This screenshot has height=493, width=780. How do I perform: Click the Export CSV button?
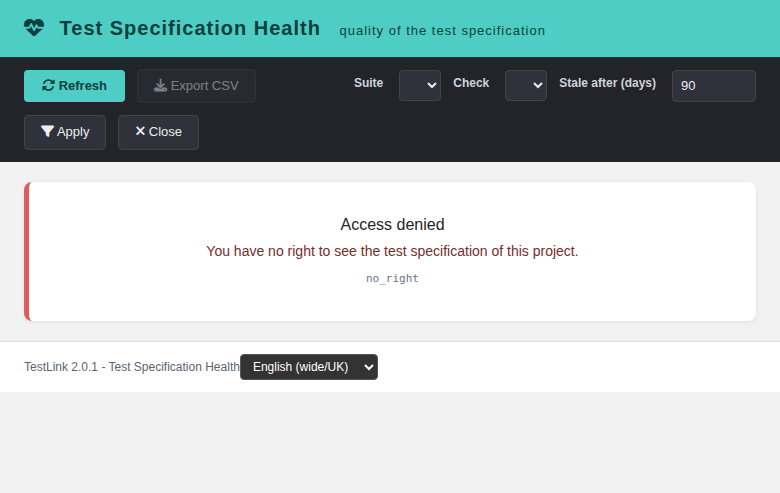click(196, 86)
